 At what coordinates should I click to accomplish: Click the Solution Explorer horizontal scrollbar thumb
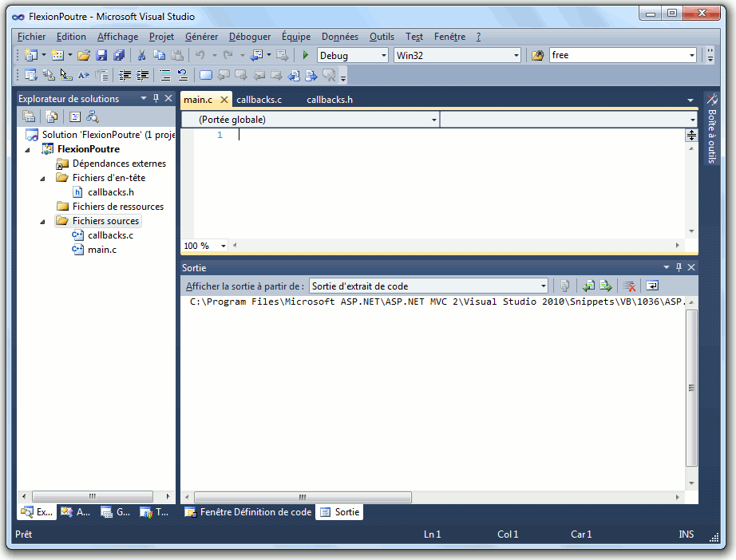(93, 496)
